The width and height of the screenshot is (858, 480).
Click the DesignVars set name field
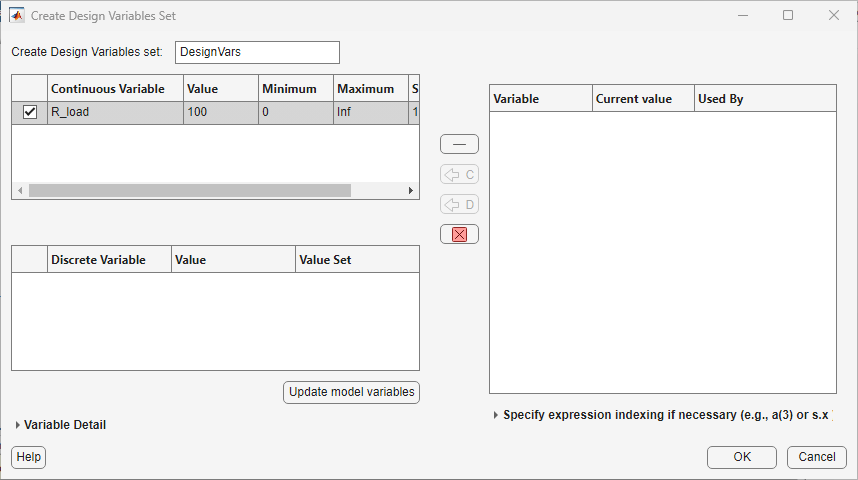click(257, 52)
